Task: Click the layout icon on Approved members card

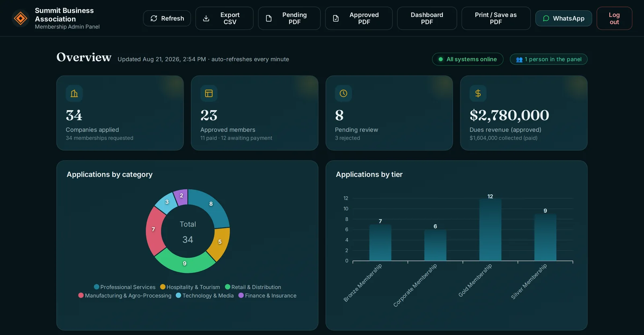Action: click(x=209, y=93)
